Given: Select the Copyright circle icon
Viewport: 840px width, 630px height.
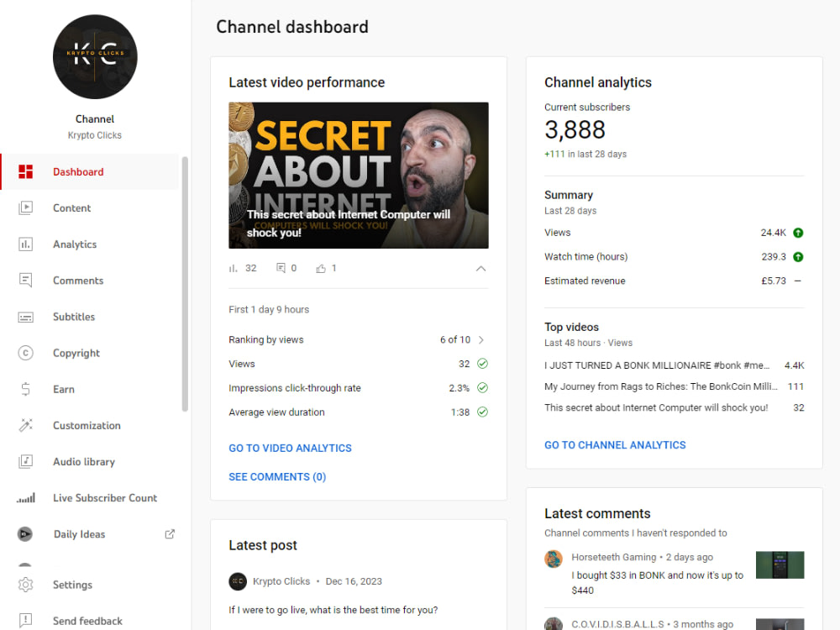Looking at the screenshot, I should (26, 353).
